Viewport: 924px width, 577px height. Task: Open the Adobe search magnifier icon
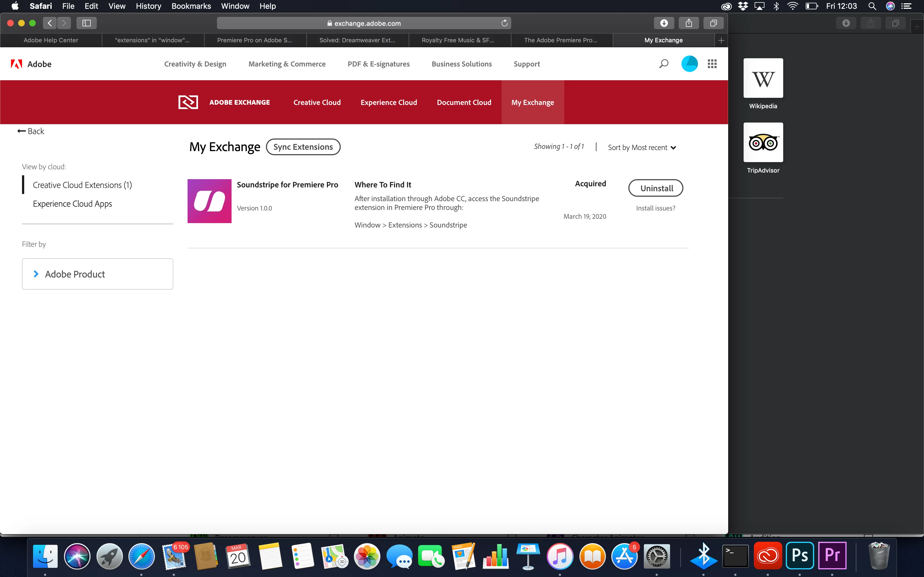[664, 64]
